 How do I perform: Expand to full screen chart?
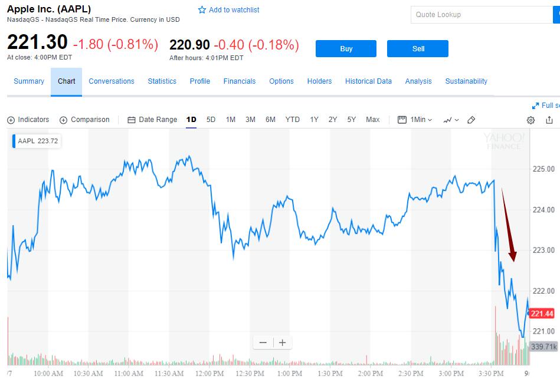click(x=536, y=106)
